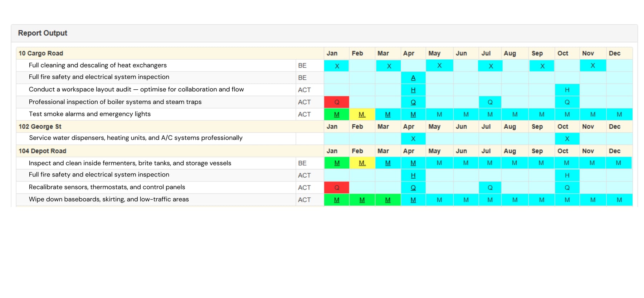644x298 pixels.
Task: Click February M link for Wipe down baseboards
Action: pos(362,200)
